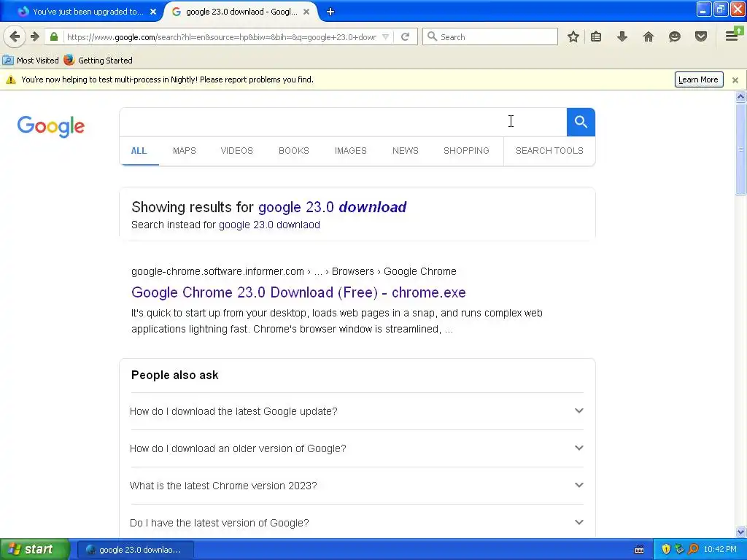Switch to the SHOPPING tab
The height and width of the screenshot is (560, 747).
coord(466,151)
